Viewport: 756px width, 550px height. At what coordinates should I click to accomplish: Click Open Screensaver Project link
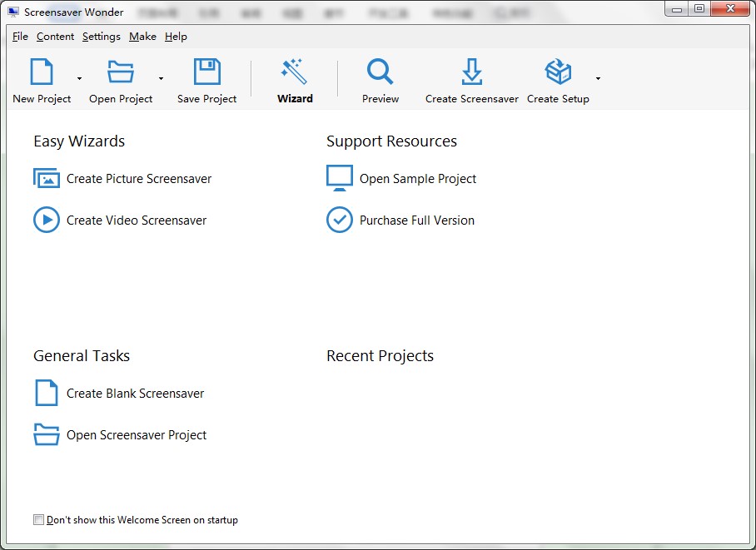pyautogui.click(x=137, y=435)
